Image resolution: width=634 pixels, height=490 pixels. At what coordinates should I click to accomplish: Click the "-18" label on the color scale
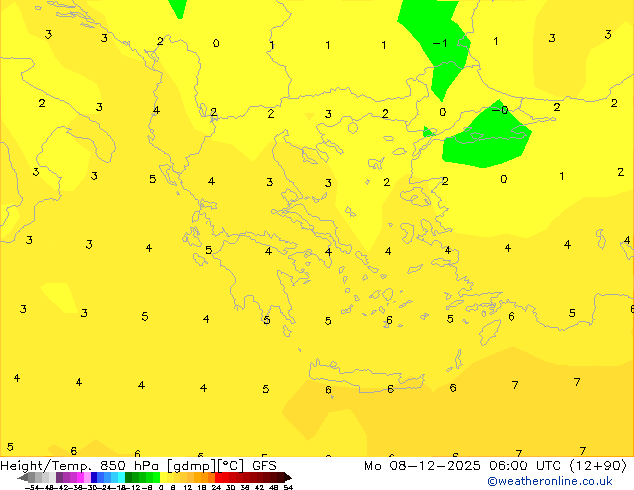click(120, 488)
